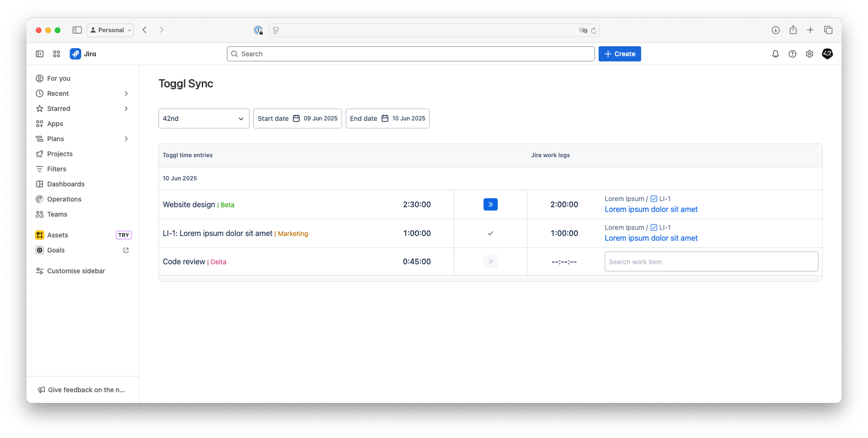Click the Safari address bar
The width and height of the screenshot is (868, 438).
434,30
